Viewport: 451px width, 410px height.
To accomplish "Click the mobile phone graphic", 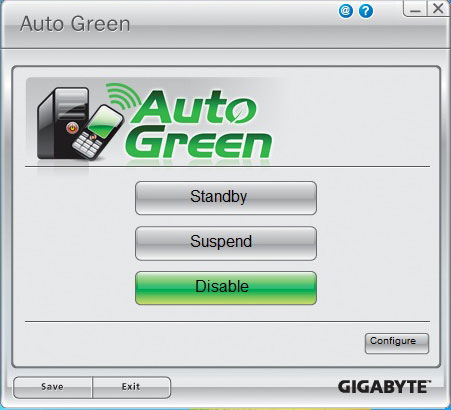I will tap(97, 131).
